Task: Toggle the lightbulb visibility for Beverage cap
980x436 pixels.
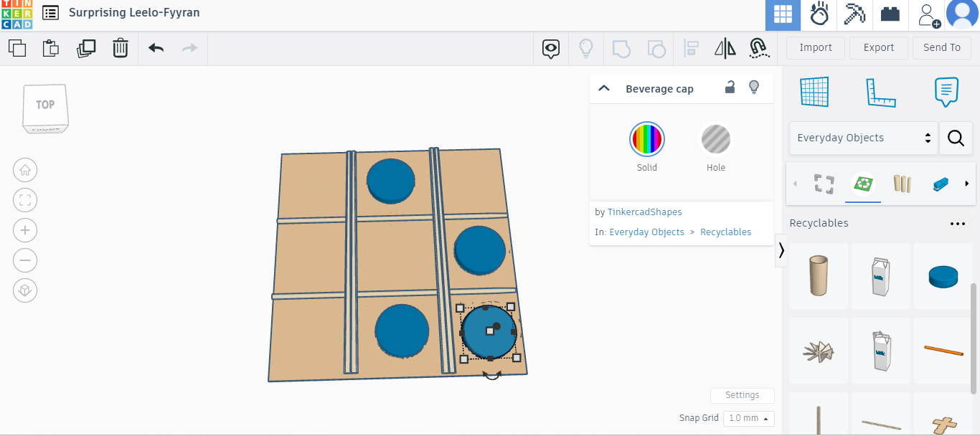Action: pyautogui.click(x=754, y=87)
